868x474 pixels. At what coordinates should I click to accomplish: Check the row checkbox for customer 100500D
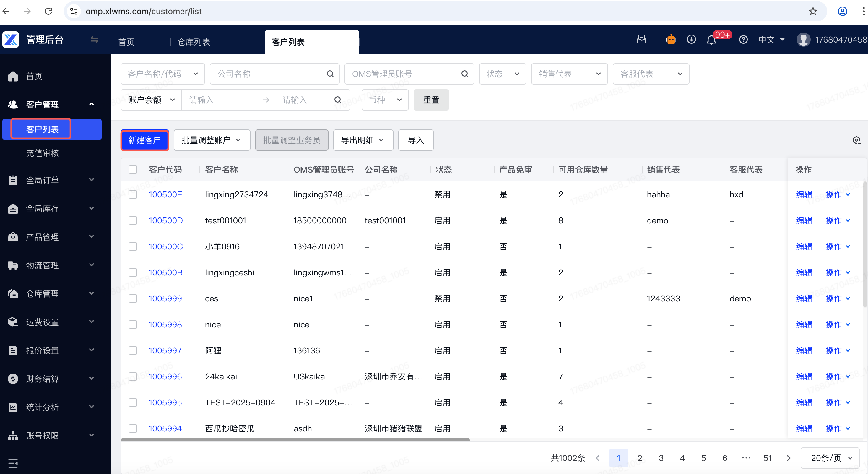pos(133,220)
